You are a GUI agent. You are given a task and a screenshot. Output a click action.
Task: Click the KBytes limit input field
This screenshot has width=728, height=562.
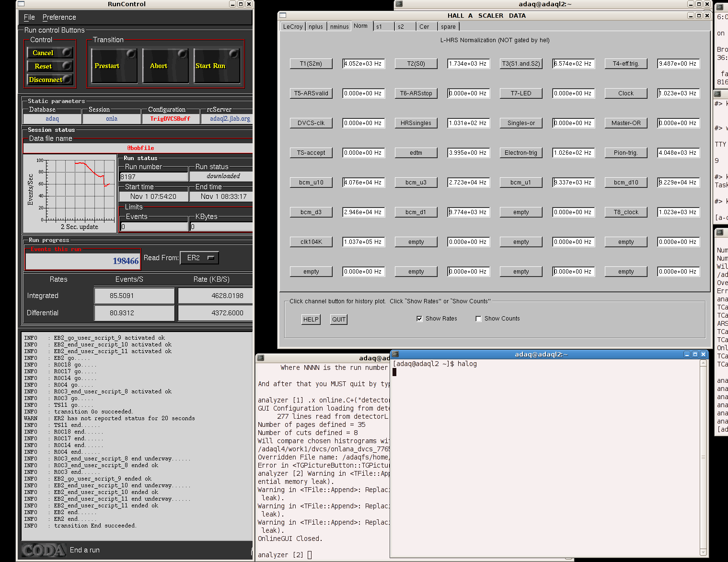point(221,226)
